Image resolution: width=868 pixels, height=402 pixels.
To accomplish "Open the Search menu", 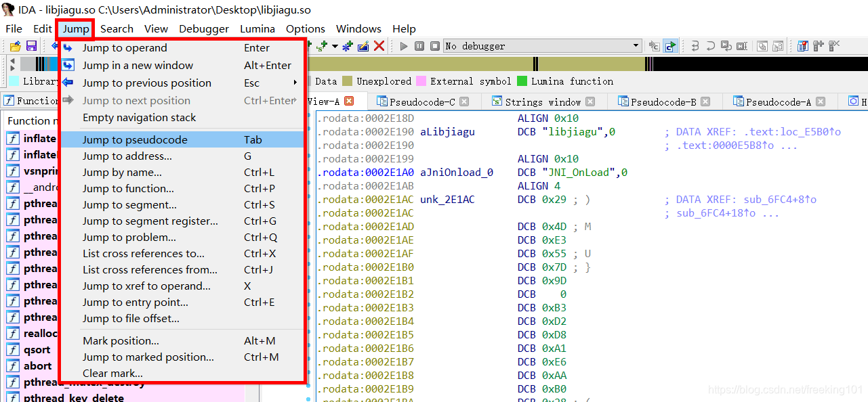I will pyautogui.click(x=117, y=28).
